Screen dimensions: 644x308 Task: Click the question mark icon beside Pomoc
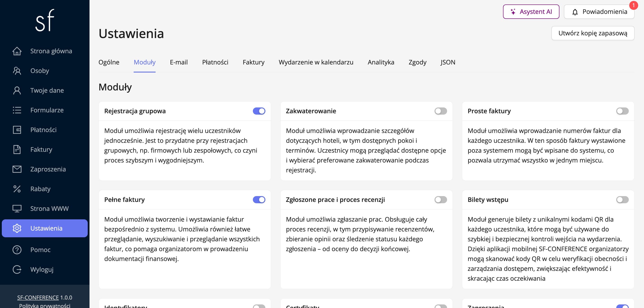[x=17, y=250]
